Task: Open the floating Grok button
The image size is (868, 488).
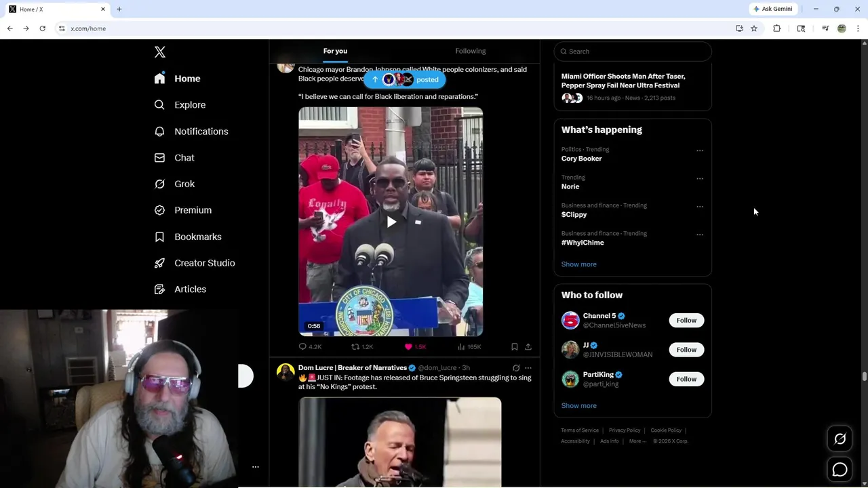Action: pos(840,439)
